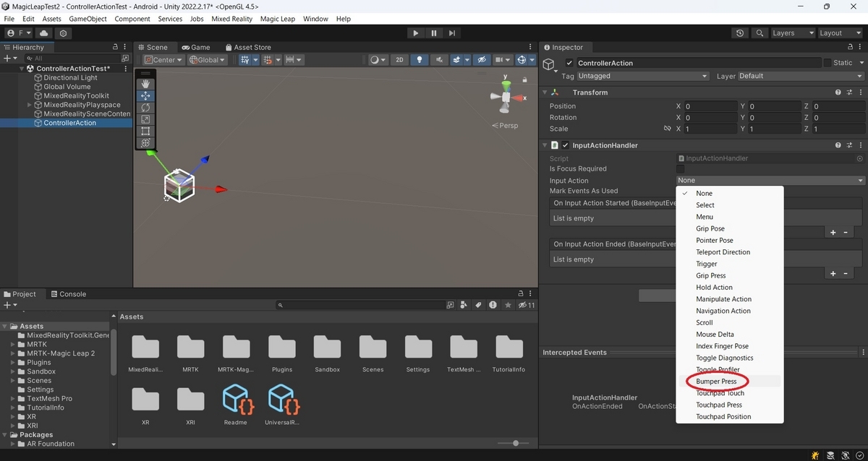The width and height of the screenshot is (868, 461).
Task: Open InputActionHandler presets icon
Action: pos(848,145)
